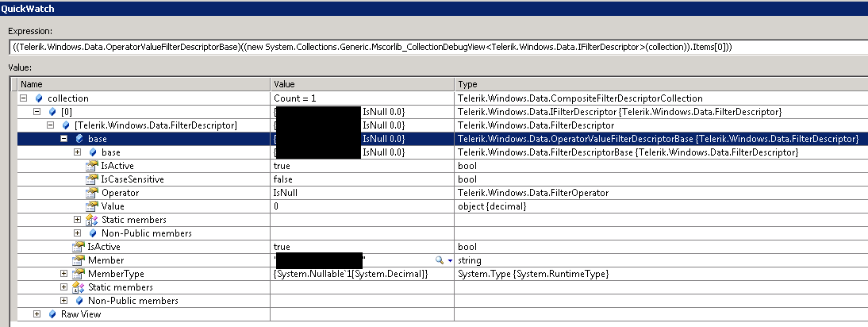Select the IsCaseSensitive row's false value cell
868x327 pixels.
click(362, 179)
